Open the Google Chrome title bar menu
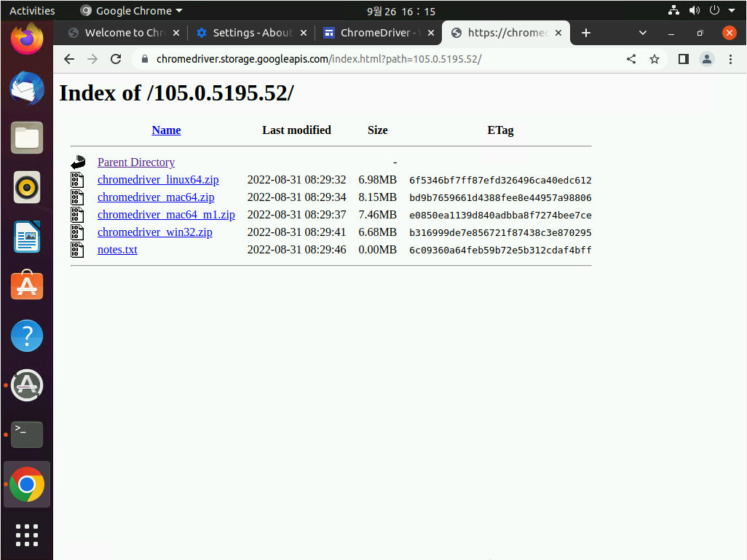This screenshot has width=747, height=560. pyautogui.click(x=131, y=10)
